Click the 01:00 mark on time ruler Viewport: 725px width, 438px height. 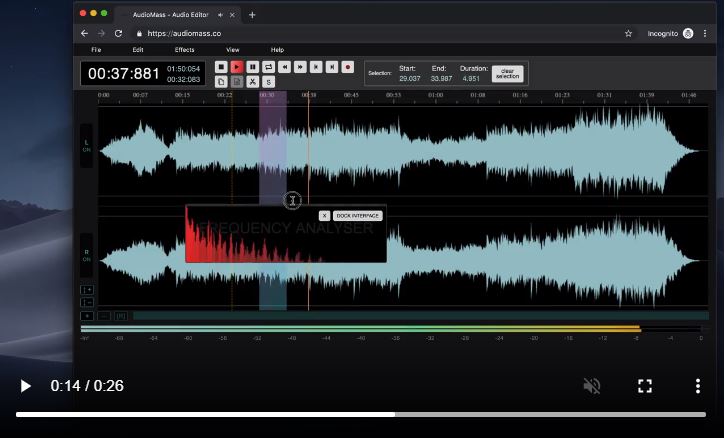(435, 95)
